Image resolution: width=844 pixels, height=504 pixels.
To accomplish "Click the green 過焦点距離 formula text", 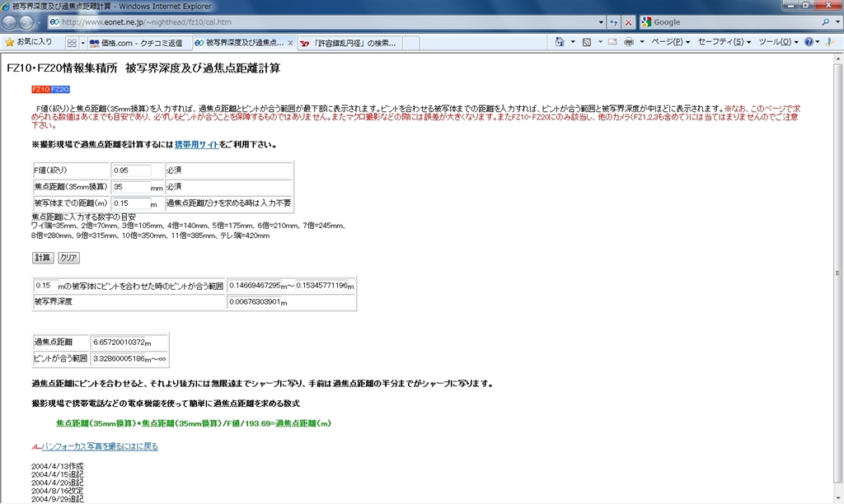I will [x=193, y=423].
